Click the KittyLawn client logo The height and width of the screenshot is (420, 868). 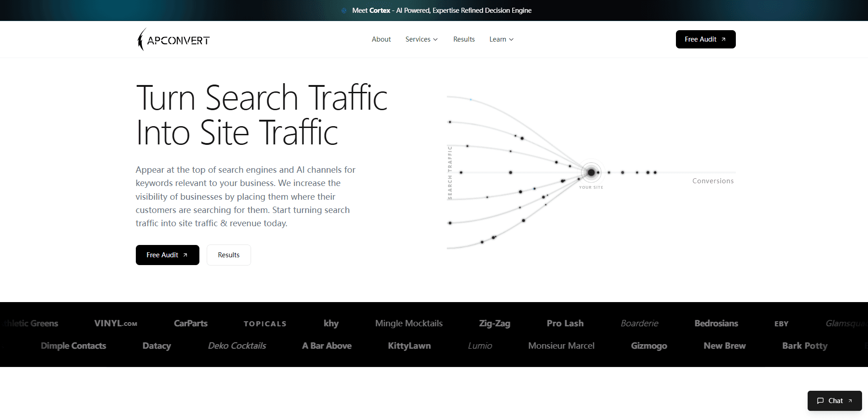click(409, 346)
